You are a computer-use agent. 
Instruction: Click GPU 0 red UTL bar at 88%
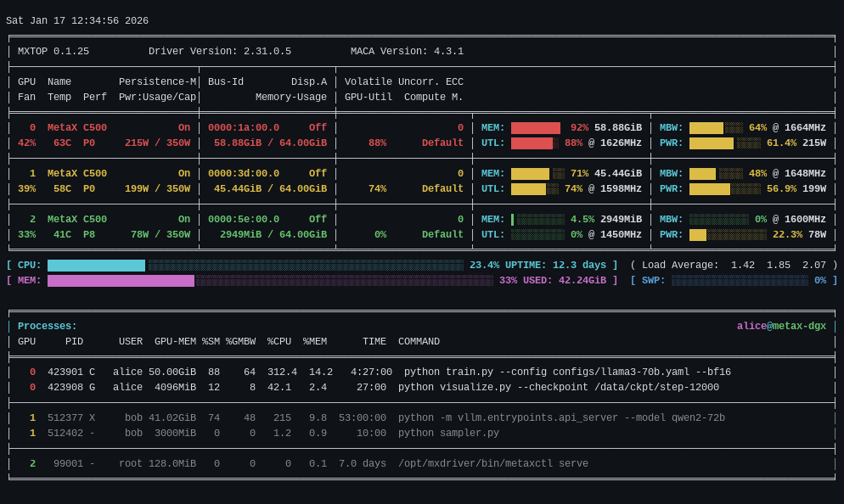534,143
